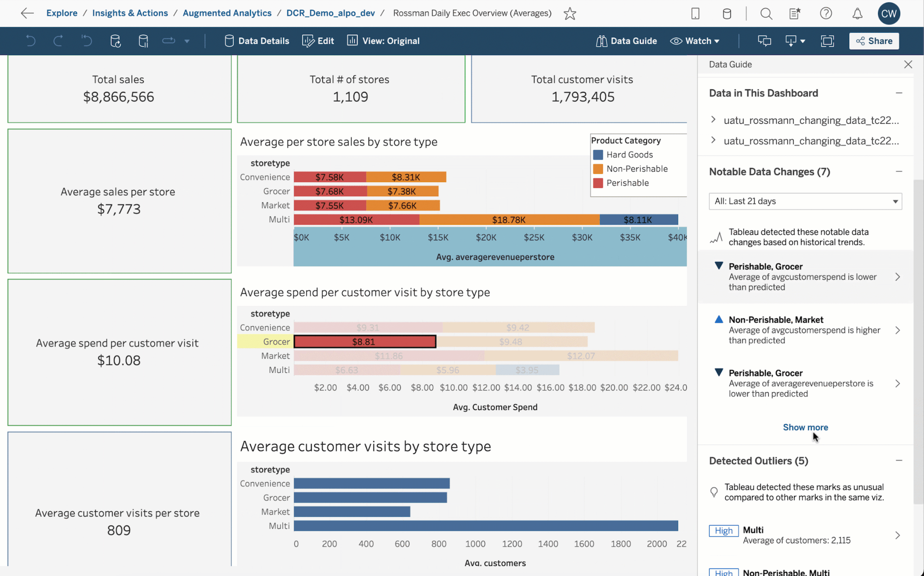Open the Watch dropdown menu
The image size is (924, 576).
695,41
